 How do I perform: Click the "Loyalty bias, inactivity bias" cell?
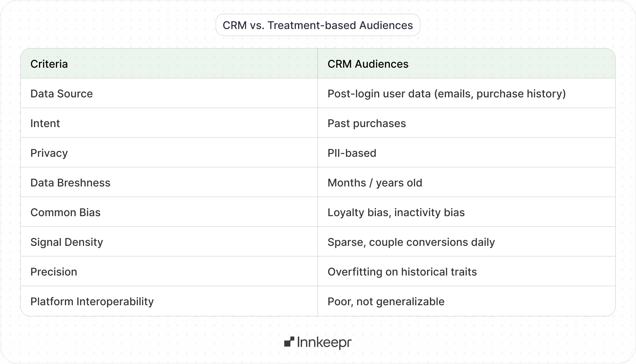click(x=396, y=212)
